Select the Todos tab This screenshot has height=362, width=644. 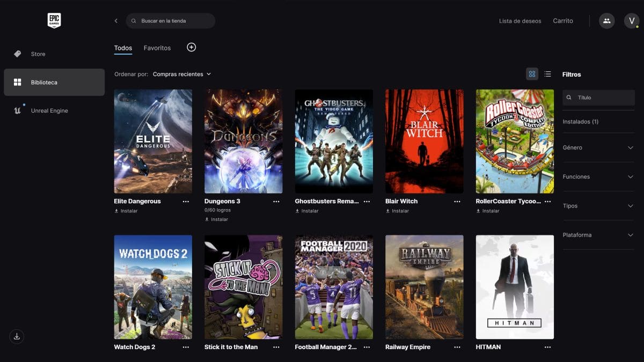pos(123,48)
